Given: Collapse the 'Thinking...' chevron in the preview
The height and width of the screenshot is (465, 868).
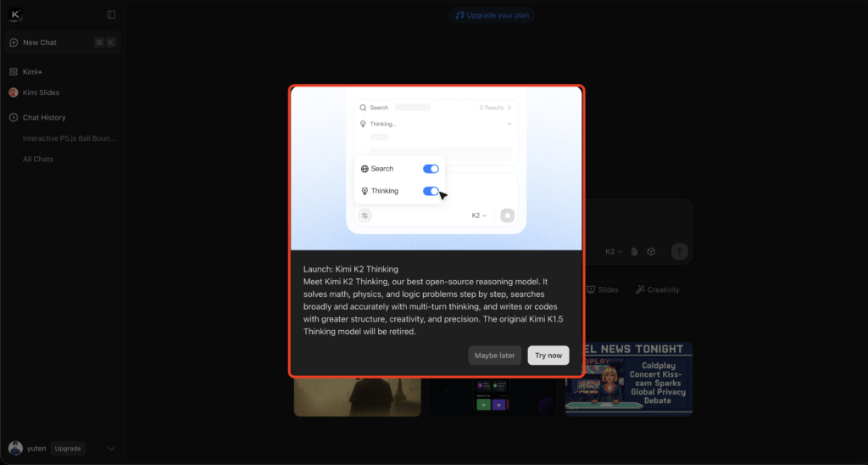Looking at the screenshot, I should 509,124.
